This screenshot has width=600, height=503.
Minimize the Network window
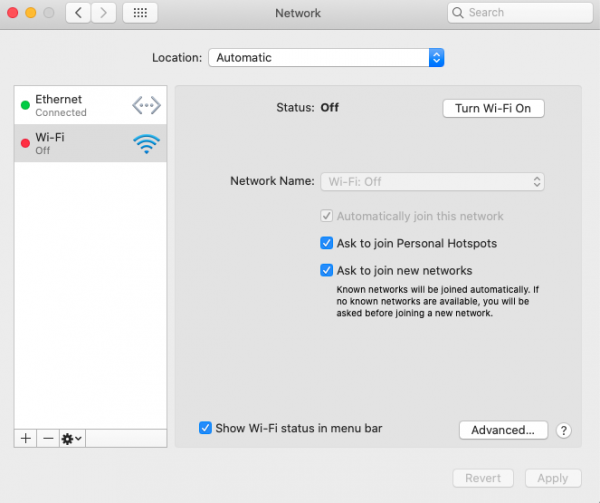pos(31,13)
